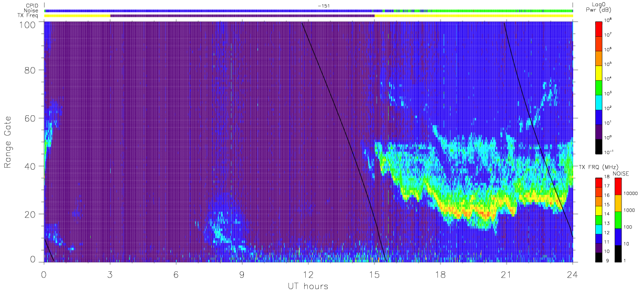Screen dimensions: 644x297
Task: Click the 40 tick label on Range Gate axis
Action: [30, 166]
